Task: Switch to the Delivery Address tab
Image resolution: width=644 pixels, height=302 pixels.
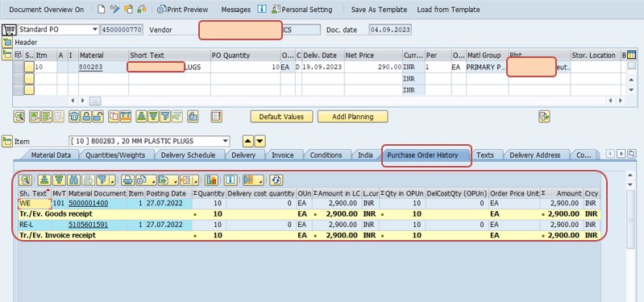Action: pos(534,155)
